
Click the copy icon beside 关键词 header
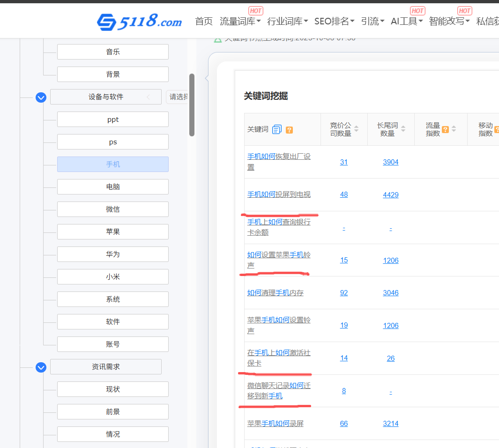pos(276,129)
